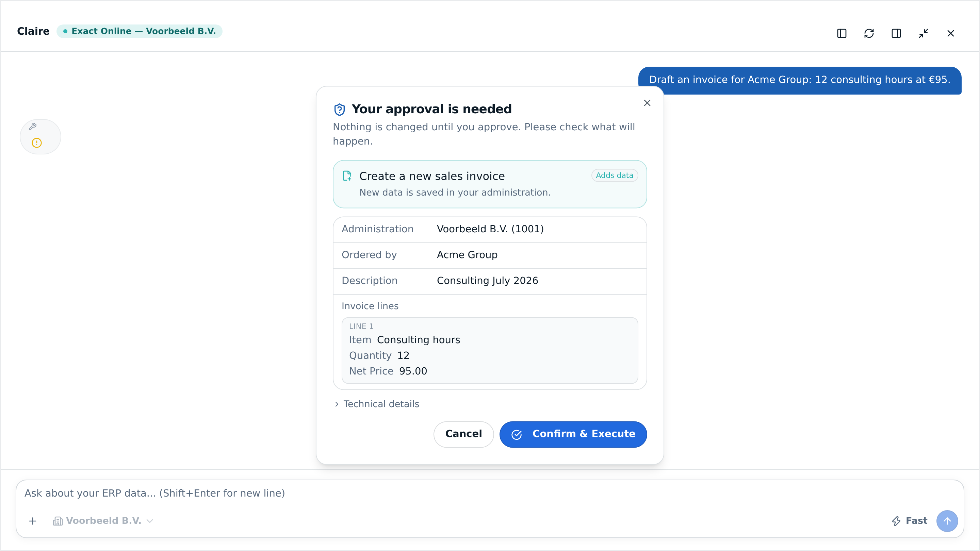980x551 pixels.
Task: Click the lightning bolt Fast icon
Action: tap(896, 521)
